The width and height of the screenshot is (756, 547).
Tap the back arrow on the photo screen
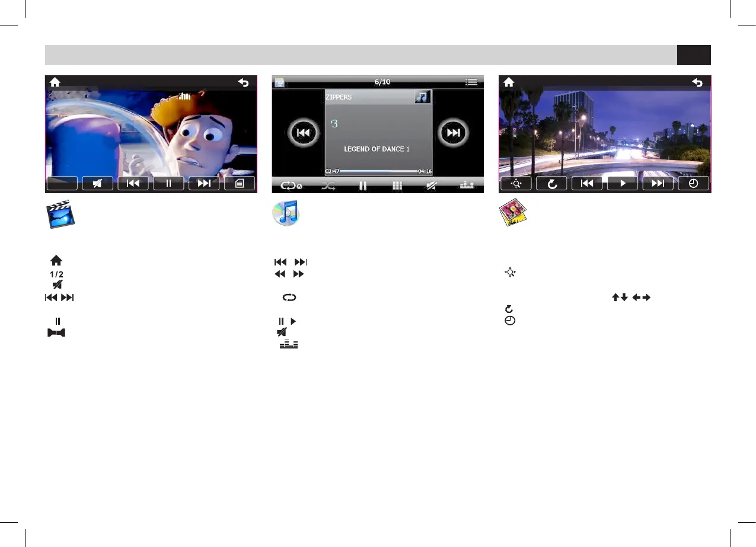click(x=697, y=83)
